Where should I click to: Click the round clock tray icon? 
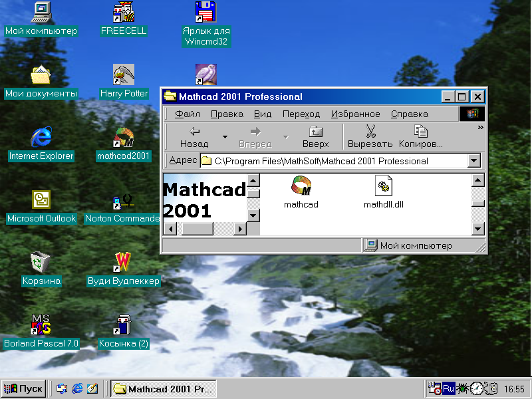point(476,388)
